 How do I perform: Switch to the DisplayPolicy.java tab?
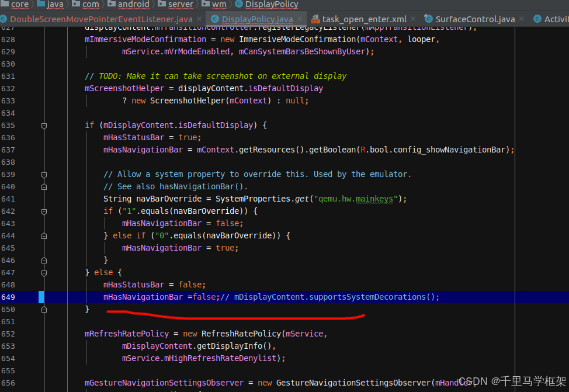[x=257, y=19]
